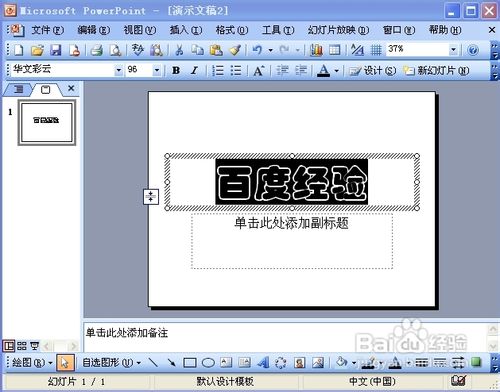The height and width of the screenshot is (392, 500).
Task: Toggle the Select Objects pointer tool
Action: tap(65, 362)
